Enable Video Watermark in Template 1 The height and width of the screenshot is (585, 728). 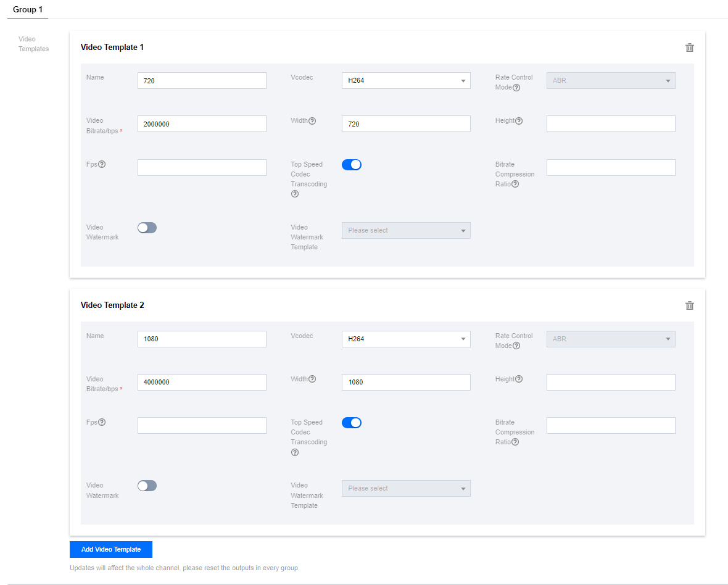[147, 228]
